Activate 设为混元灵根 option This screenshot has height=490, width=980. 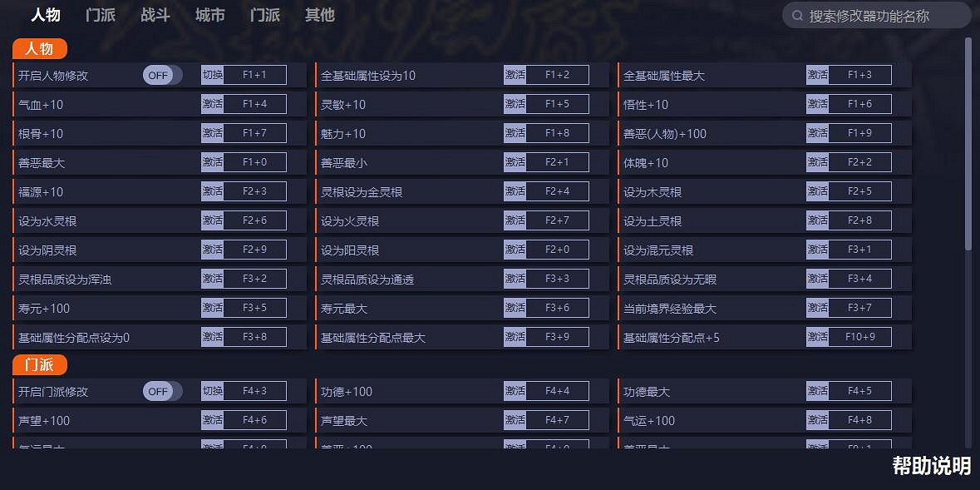pos(817,249)
